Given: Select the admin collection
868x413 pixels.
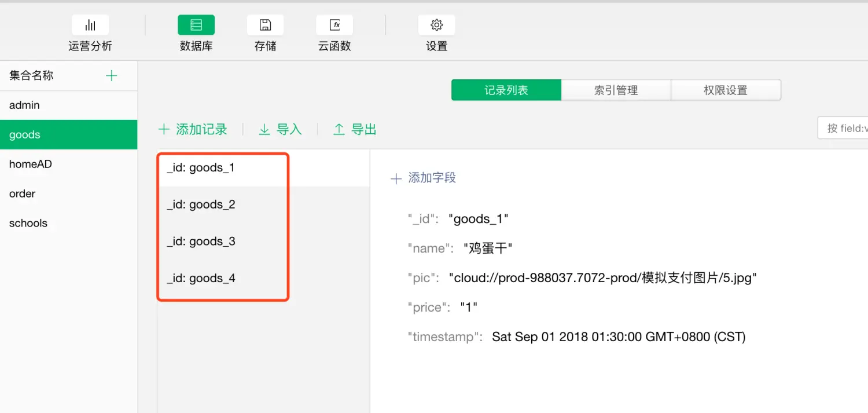Looking at the screenshot, I should click(25, 105).
